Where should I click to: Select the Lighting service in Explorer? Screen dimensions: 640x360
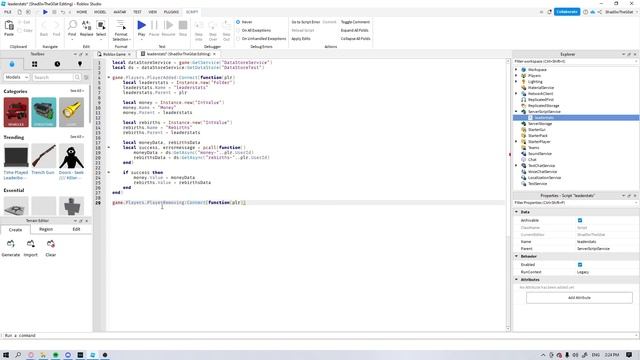coord(535,82)
